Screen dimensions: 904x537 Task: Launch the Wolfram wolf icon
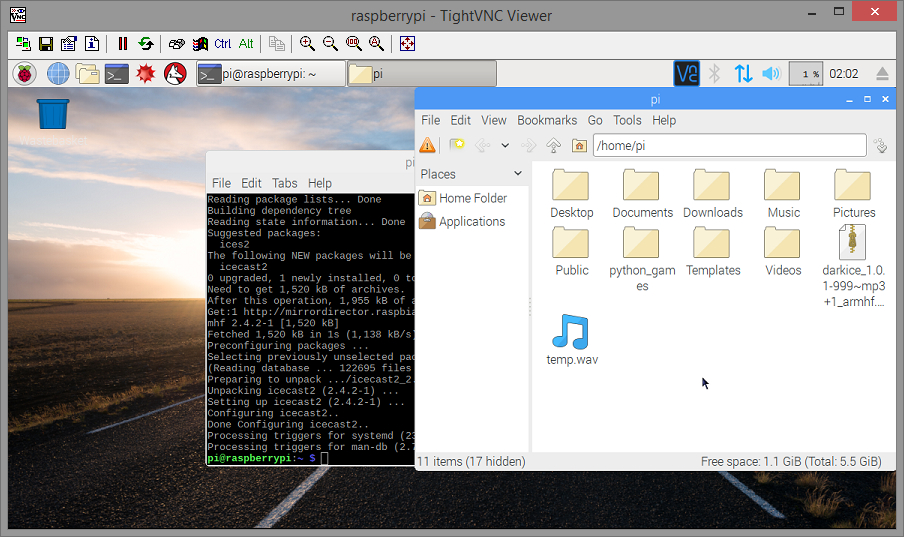(x=175, y=74)
